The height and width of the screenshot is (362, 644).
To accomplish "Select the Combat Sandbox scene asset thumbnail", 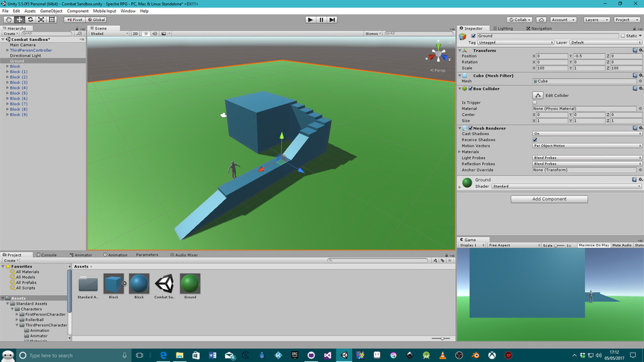I will [164, 283].
